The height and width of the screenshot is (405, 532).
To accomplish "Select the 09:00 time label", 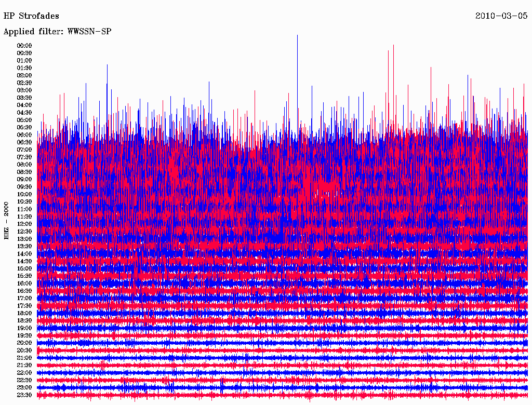I will (x=24, y=180).
